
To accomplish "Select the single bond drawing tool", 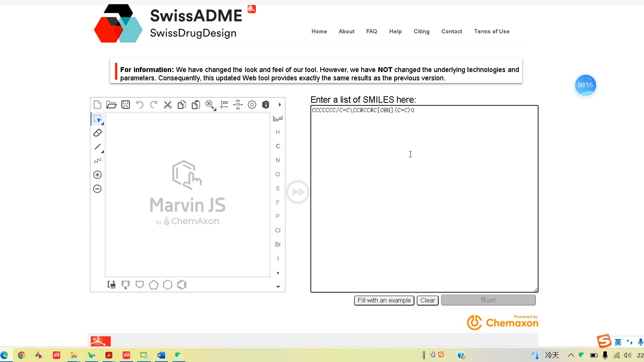I will 97,147.
